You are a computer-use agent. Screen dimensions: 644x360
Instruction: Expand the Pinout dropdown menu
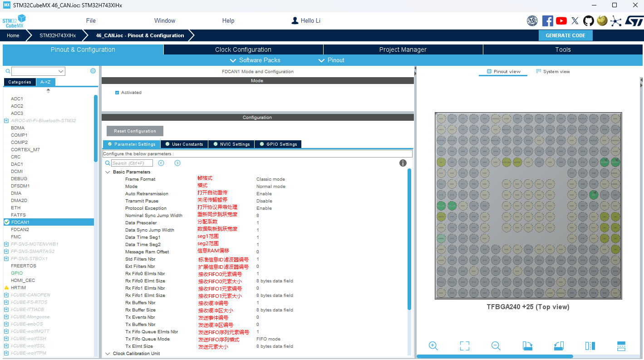click(331, 60)
